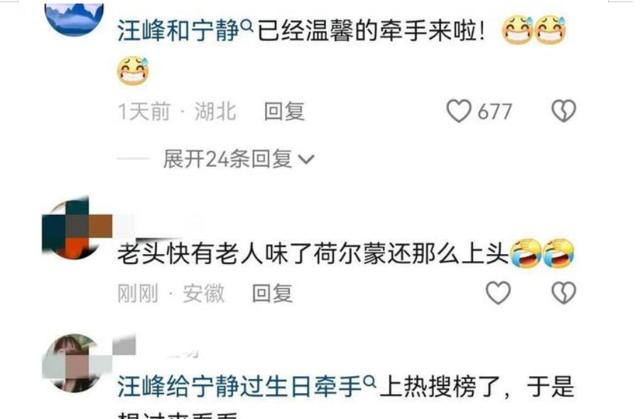Reply to the 安徽 comment via 回复
Screen dimensions: 640x419
272,293
